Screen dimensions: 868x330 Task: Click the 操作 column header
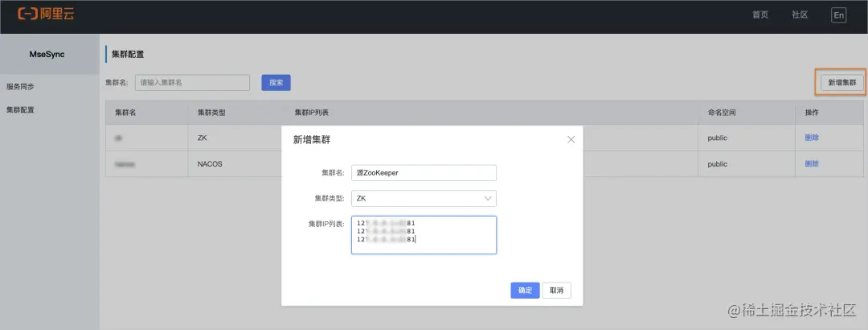[812, 113]
